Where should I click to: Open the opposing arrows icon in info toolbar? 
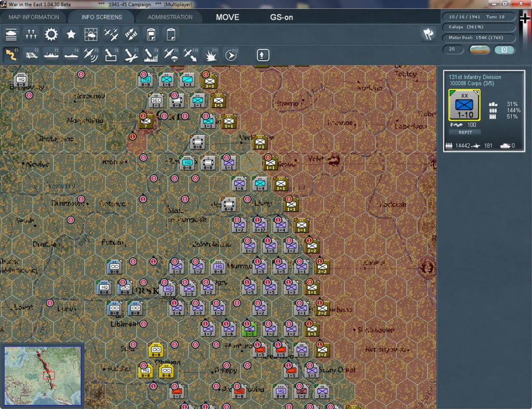(x=131, y=34)
